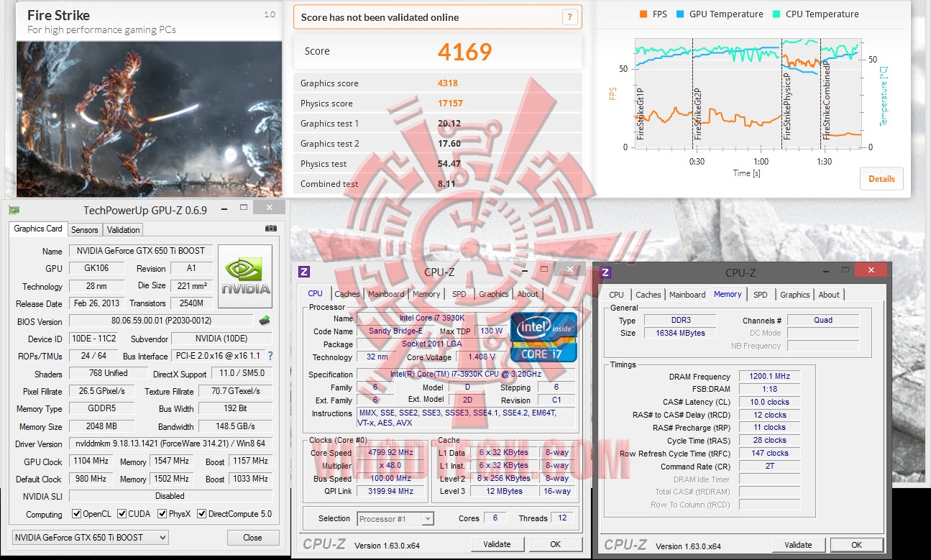Click the Graphics score value 4318
The image size is (931, 560).
pyautogui.click(x=448, y=83)
